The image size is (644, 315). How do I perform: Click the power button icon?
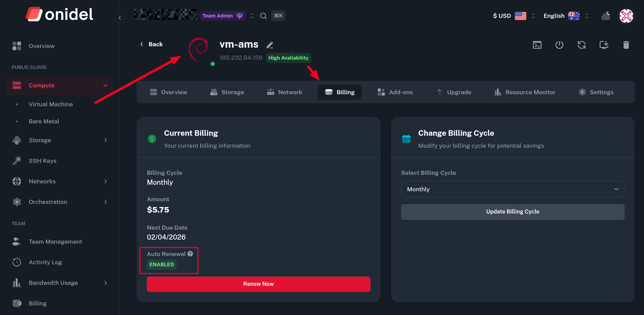click(x=559, y=45)
